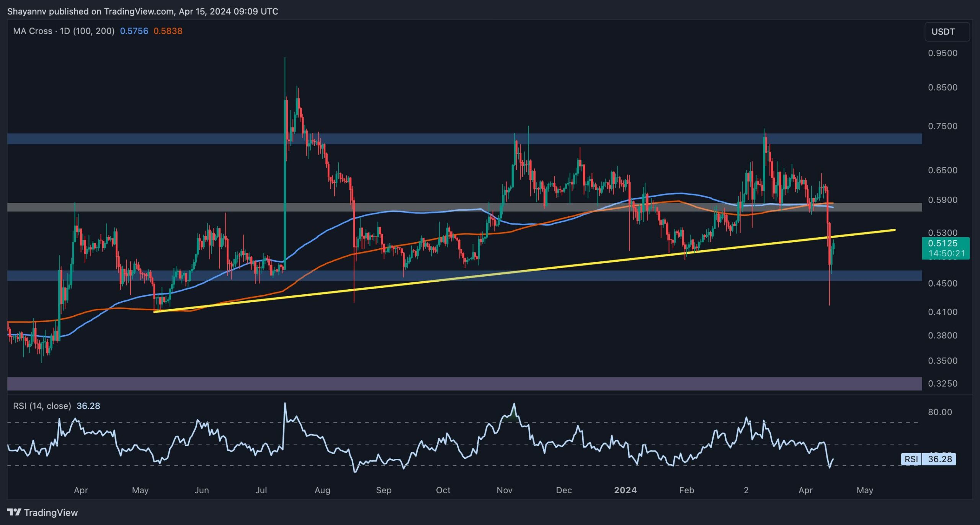Screen dimensions: 980x525
Task: Click the 80.00 RSI scale label
Action: pos(940,412)
